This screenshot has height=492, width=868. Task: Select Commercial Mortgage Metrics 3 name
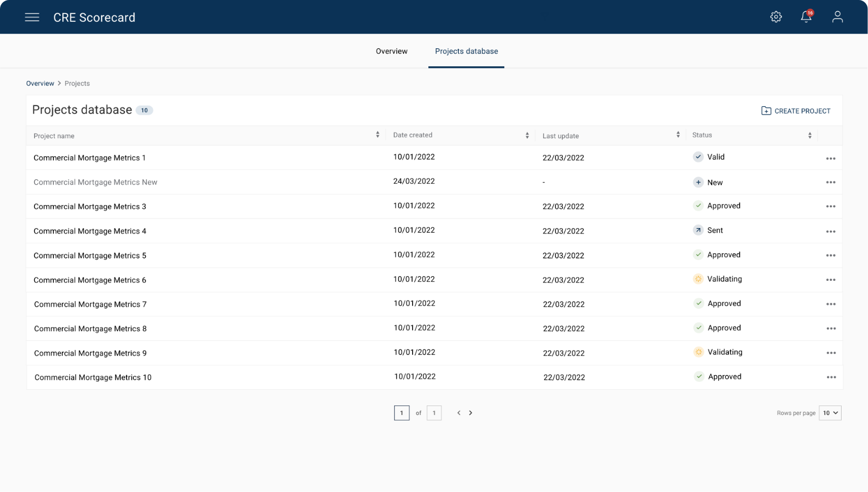90,207
